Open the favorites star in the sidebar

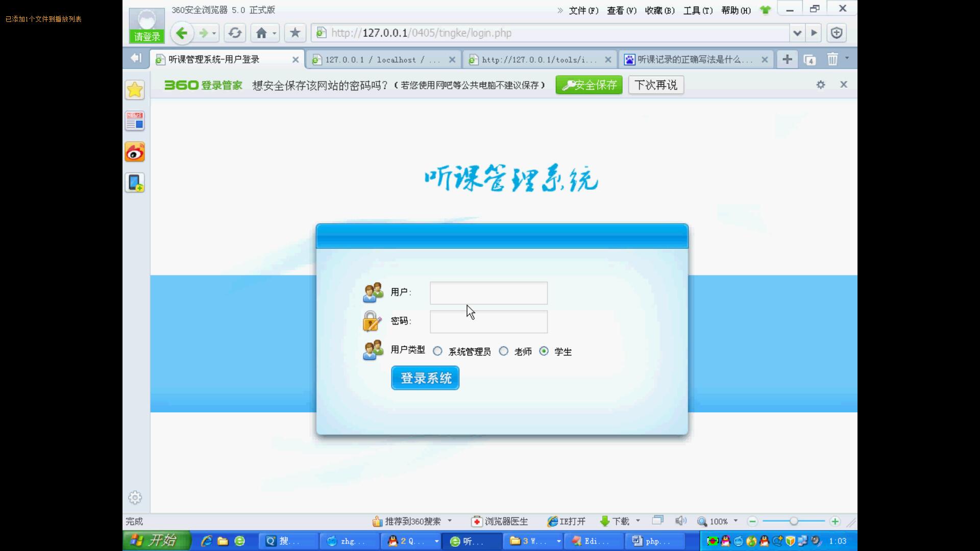135,90
